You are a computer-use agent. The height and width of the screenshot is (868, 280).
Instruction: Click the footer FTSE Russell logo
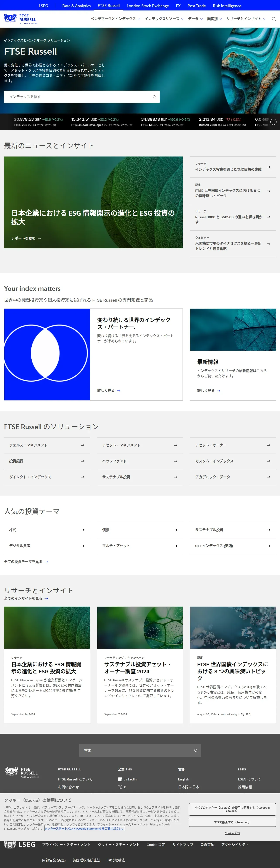click(x=22, y=772)
